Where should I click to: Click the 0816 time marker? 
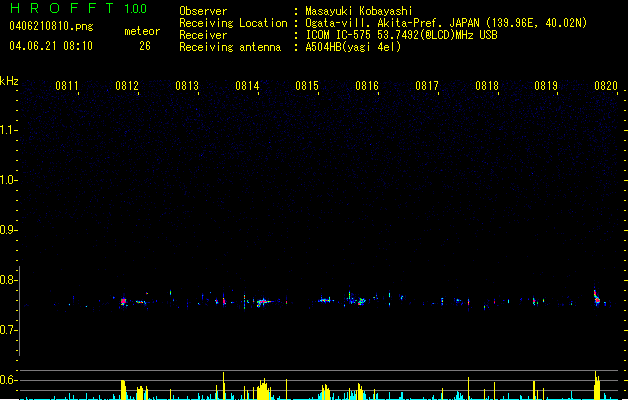(367, 86)
